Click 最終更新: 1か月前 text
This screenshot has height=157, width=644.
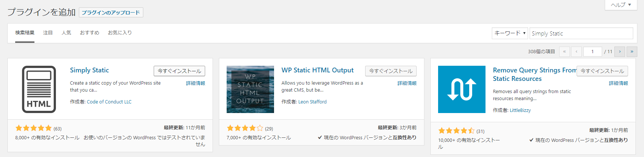coord(608,130)
